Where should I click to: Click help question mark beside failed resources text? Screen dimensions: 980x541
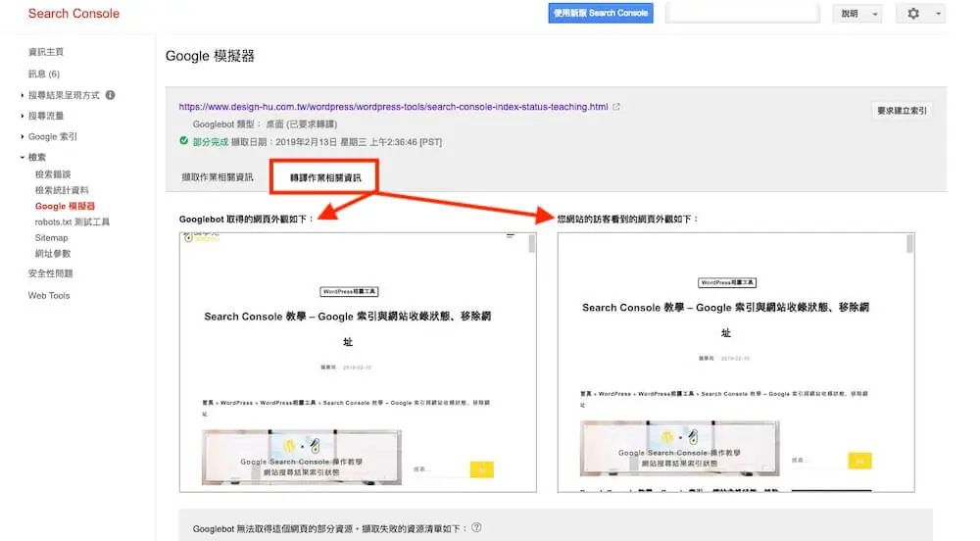476,528
